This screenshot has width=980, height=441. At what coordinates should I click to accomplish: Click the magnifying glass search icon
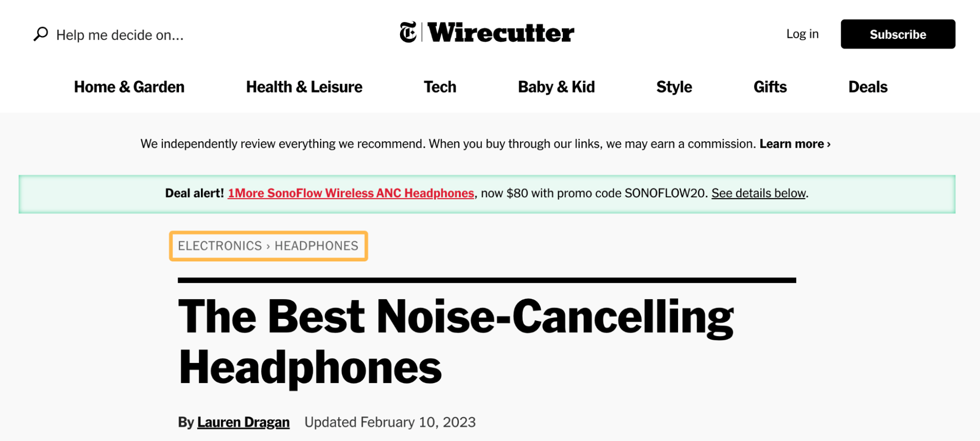40,33
